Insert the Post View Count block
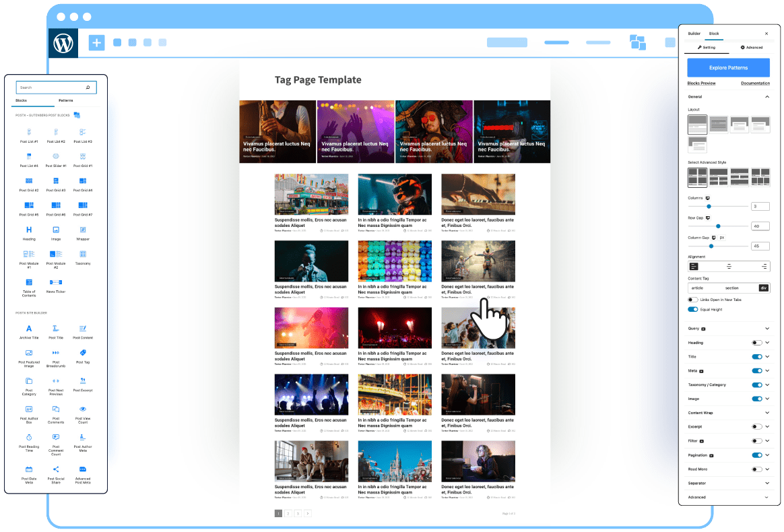Image resolution: width=784 pixels, height=532 pixels. [83, 415]
